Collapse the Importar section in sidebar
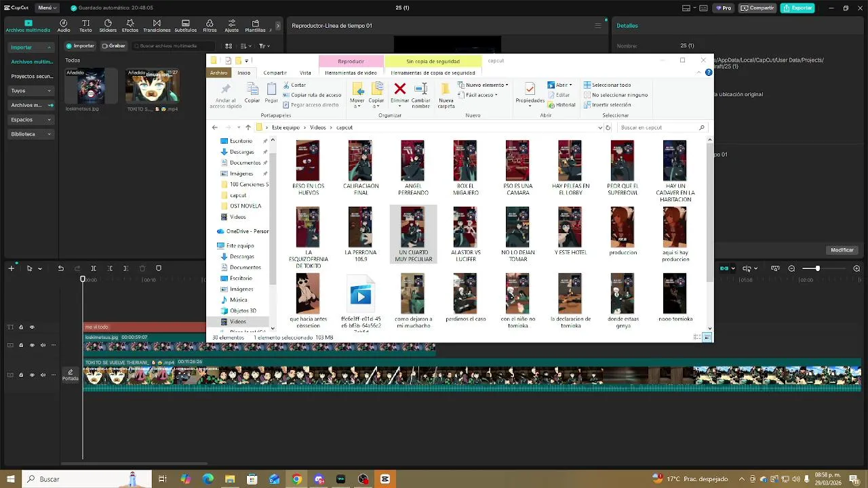The height and width of the screenshot is (488, 868). click(x=49, y=47)
